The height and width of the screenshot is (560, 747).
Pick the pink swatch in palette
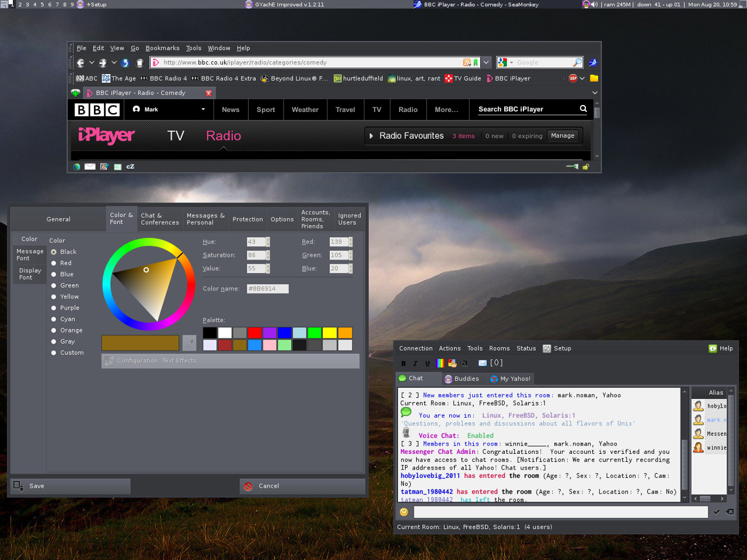pos(270,345)
